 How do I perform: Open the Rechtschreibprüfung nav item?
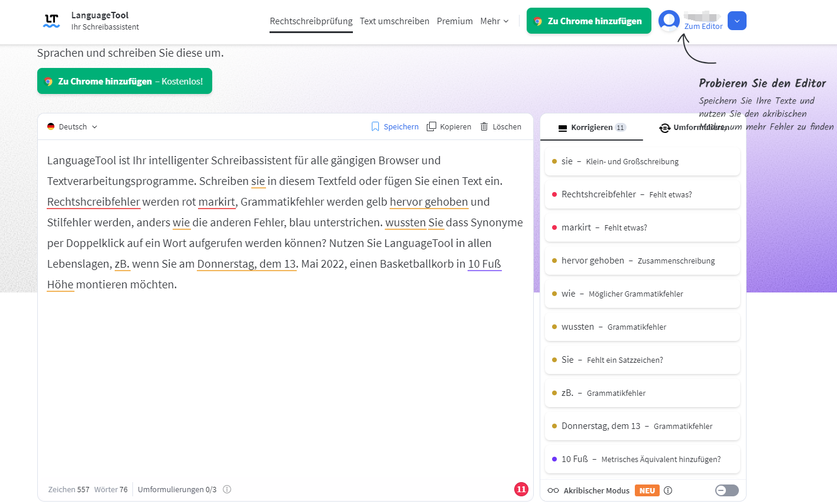pos(311,21)
